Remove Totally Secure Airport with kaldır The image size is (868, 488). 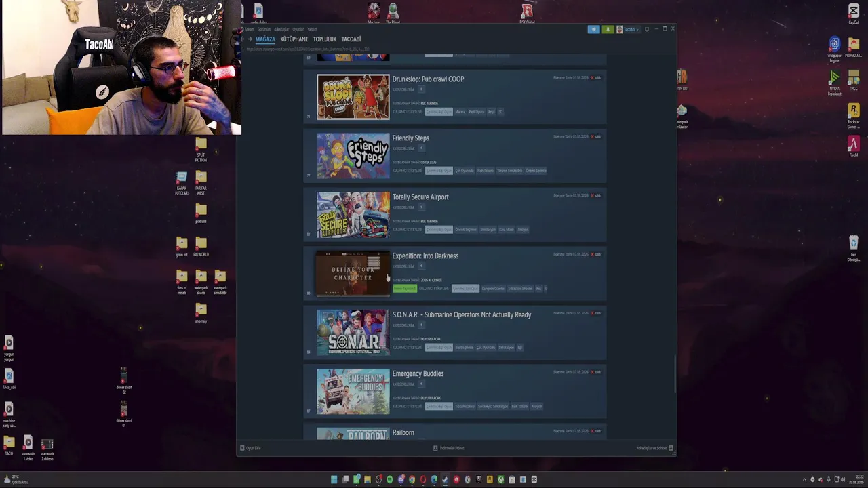[x=597, y=195]
